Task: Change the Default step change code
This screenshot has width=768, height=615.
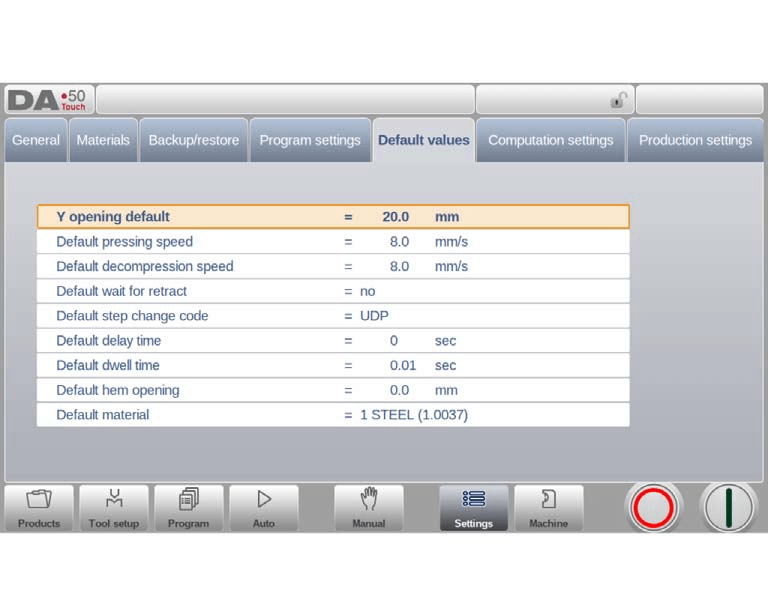Action: tap(374, 316)
